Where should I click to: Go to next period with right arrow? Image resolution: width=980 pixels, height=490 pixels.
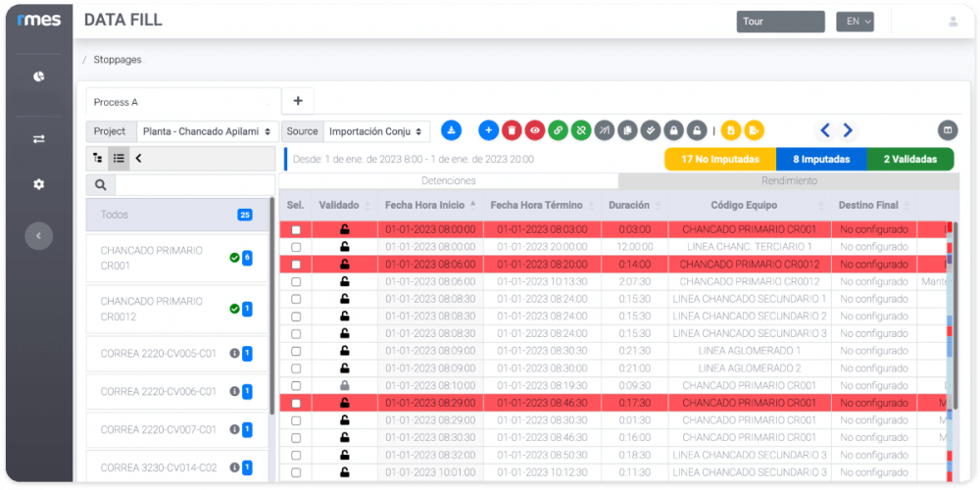[848, 130]
